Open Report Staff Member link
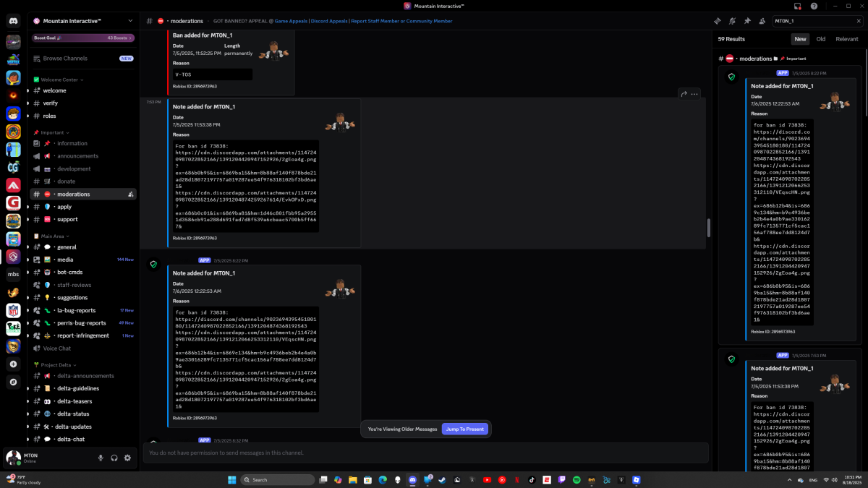 tap(401, 21)
